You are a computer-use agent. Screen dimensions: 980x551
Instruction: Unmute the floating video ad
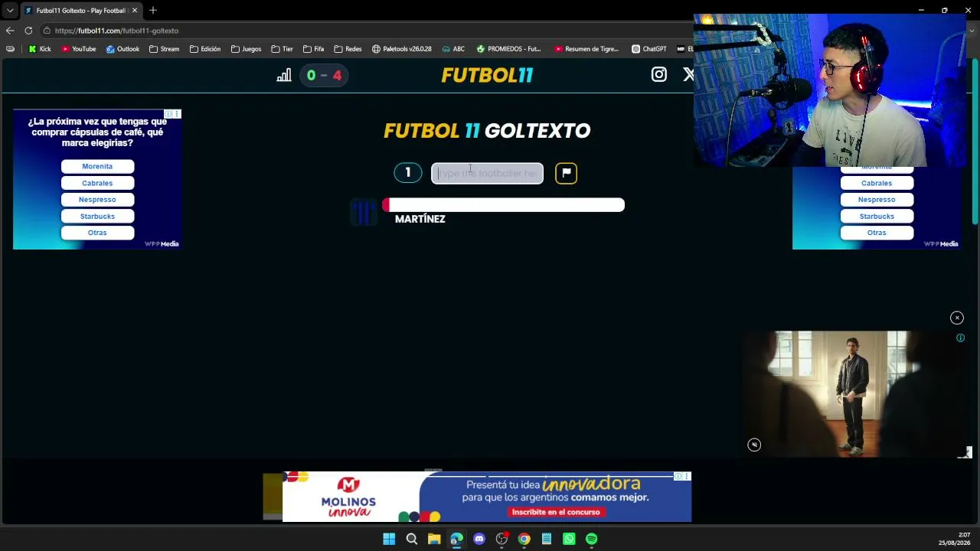(754, 445)
